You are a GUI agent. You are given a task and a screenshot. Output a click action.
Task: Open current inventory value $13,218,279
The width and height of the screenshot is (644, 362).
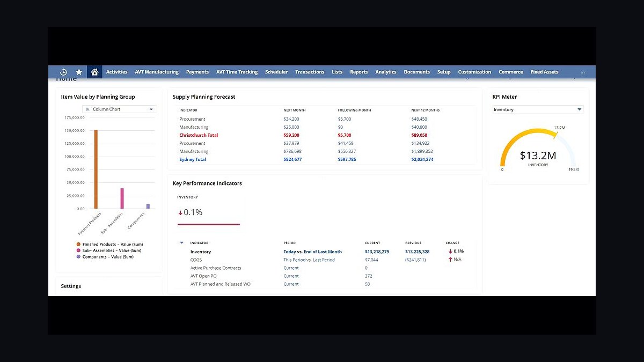pos(377,252)
